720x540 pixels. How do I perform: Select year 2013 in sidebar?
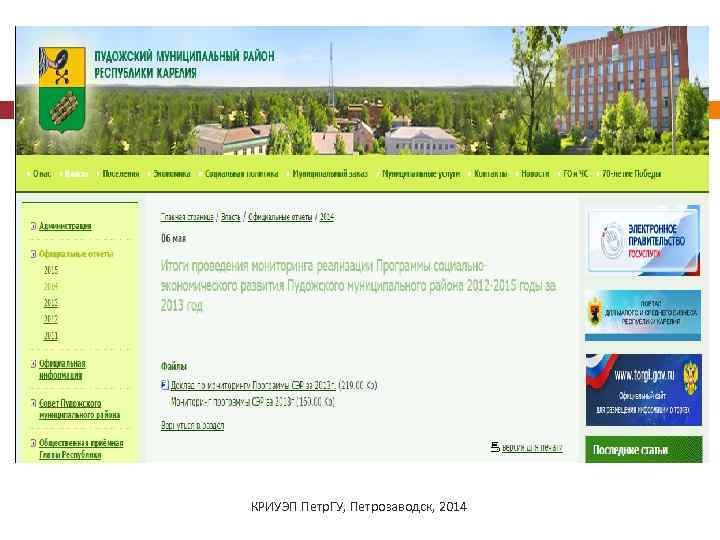[x=51, y=303]
